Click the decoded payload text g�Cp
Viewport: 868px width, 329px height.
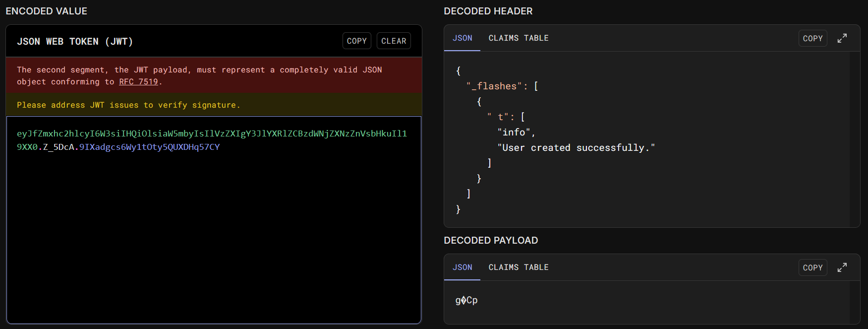466,300
